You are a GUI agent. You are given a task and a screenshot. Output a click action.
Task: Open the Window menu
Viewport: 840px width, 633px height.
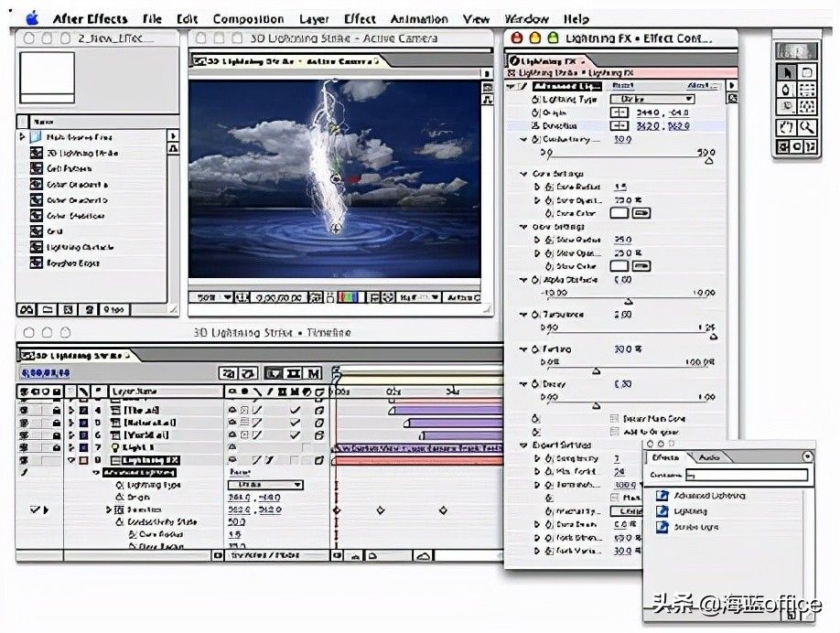click(526, 18)
